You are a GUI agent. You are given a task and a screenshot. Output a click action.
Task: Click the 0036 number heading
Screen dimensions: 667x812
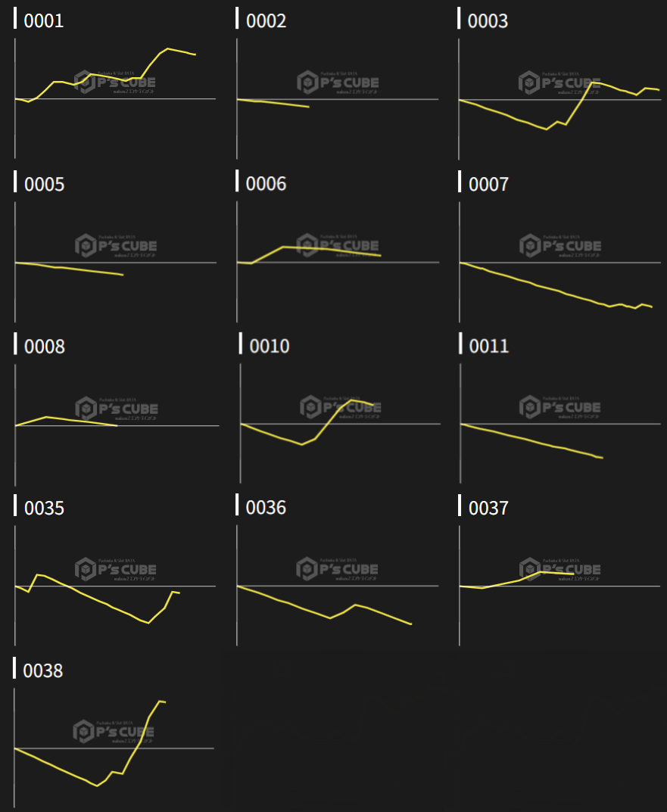pos(266,507)
